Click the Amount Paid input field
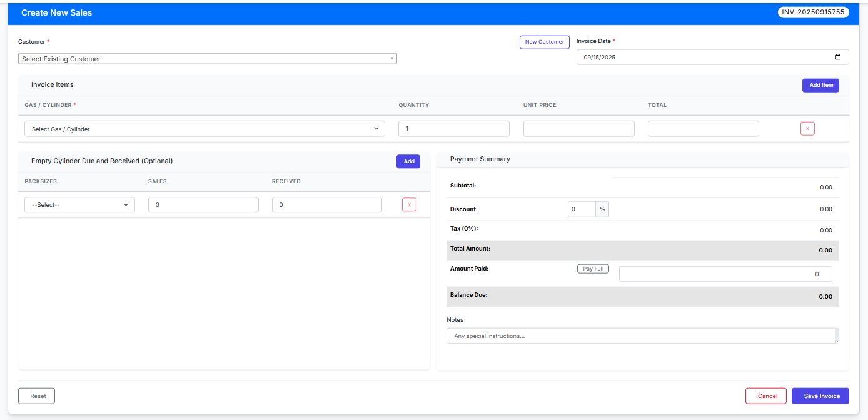 [x=725, y=274]
